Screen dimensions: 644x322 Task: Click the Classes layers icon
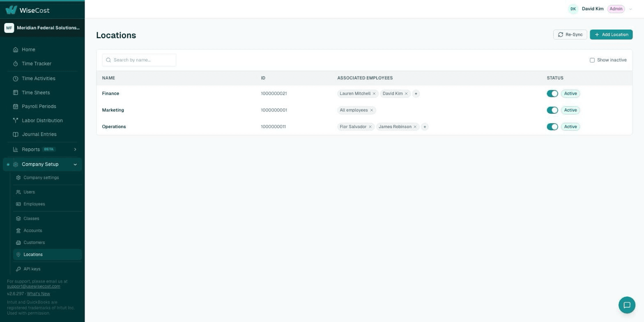point(18,218)
